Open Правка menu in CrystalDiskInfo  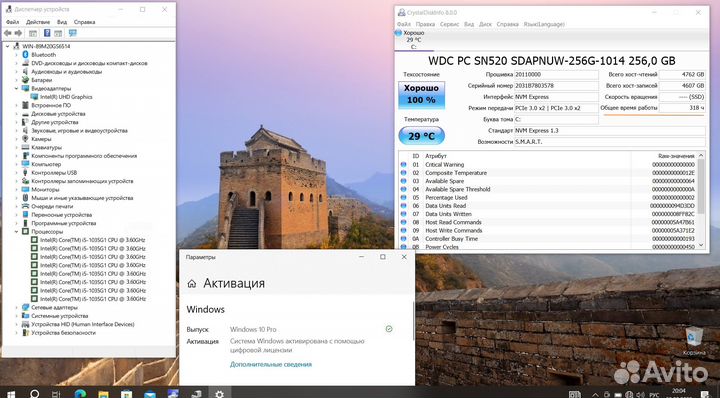425,24
